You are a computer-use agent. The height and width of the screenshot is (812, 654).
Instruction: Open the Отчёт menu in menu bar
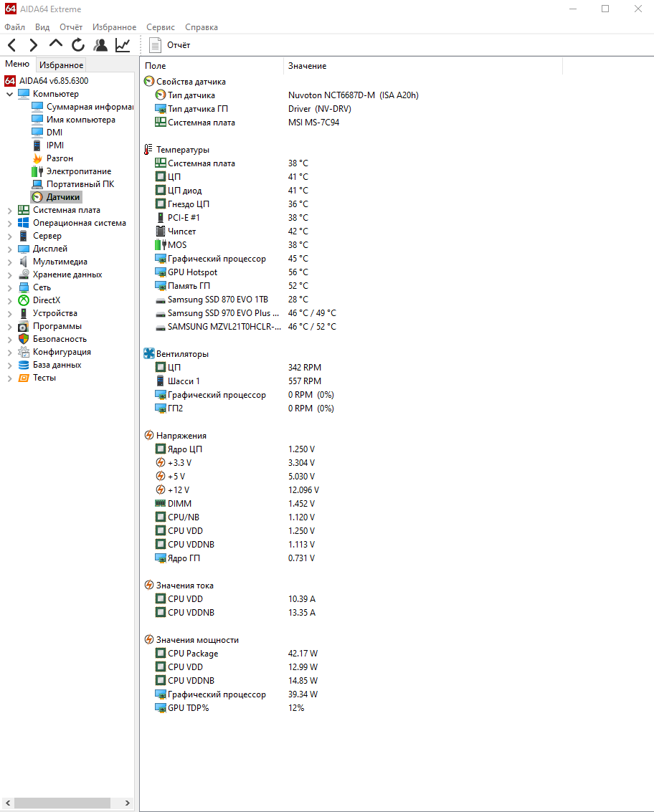pos(71,27)
